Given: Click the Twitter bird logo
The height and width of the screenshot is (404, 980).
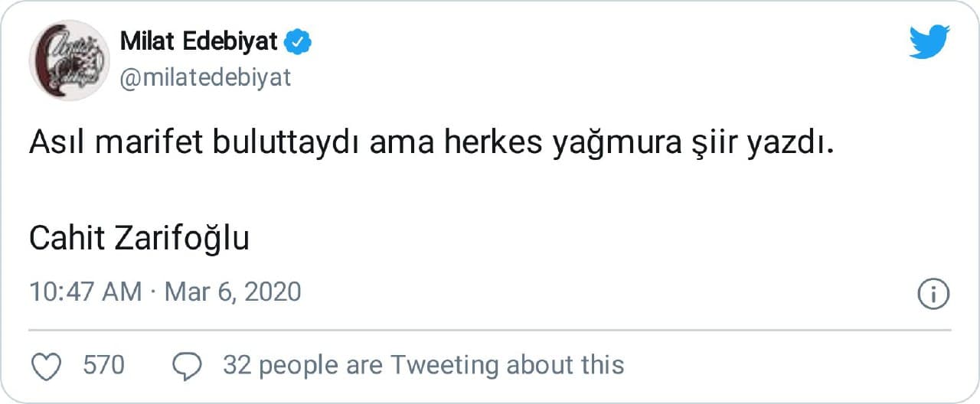Looking at the screenshot, I should click(929, 41).
